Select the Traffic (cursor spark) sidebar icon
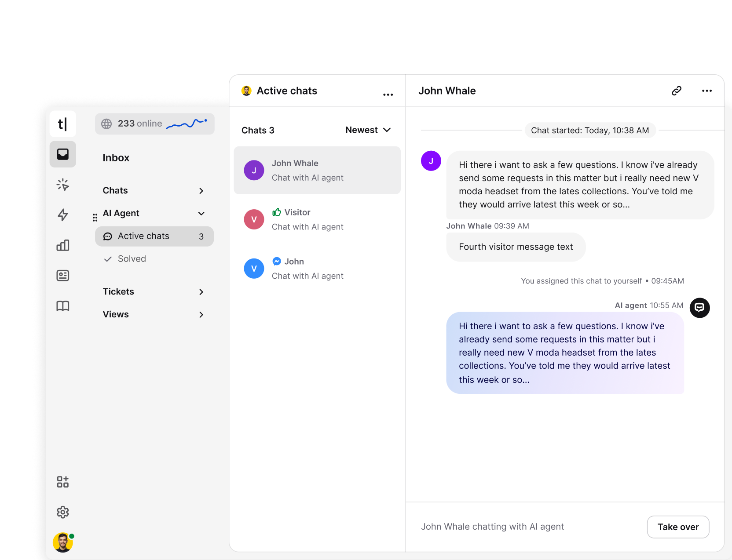Screen dimensions: 732x560 click(62, 185)
